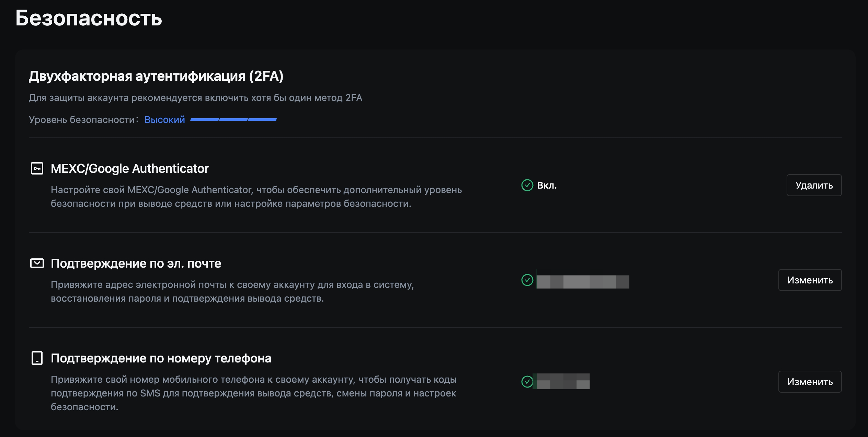Click the blurred phone number value

562,381
